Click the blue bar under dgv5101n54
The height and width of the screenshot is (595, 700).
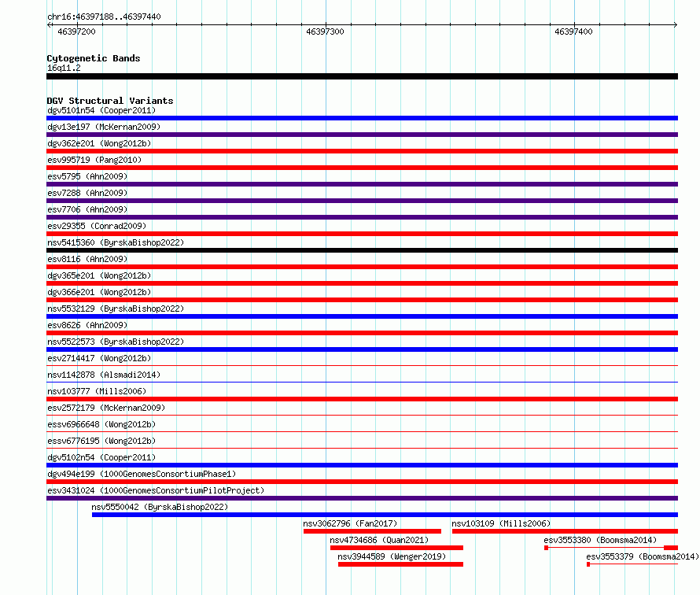(x=362, y=118)
